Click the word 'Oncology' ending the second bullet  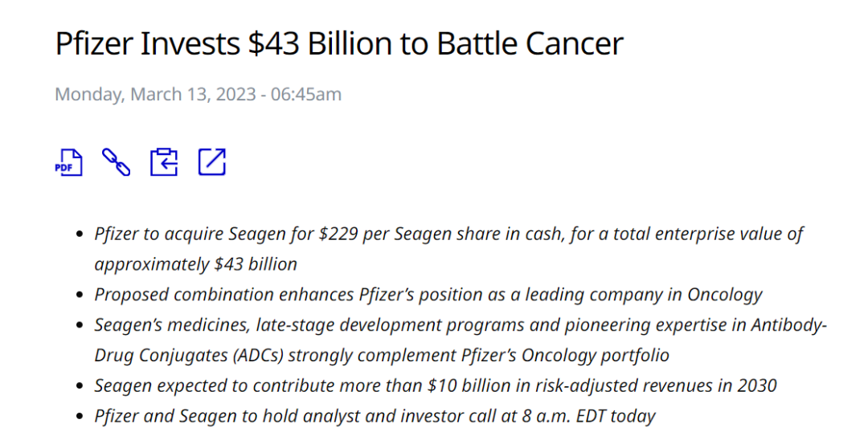724,295
